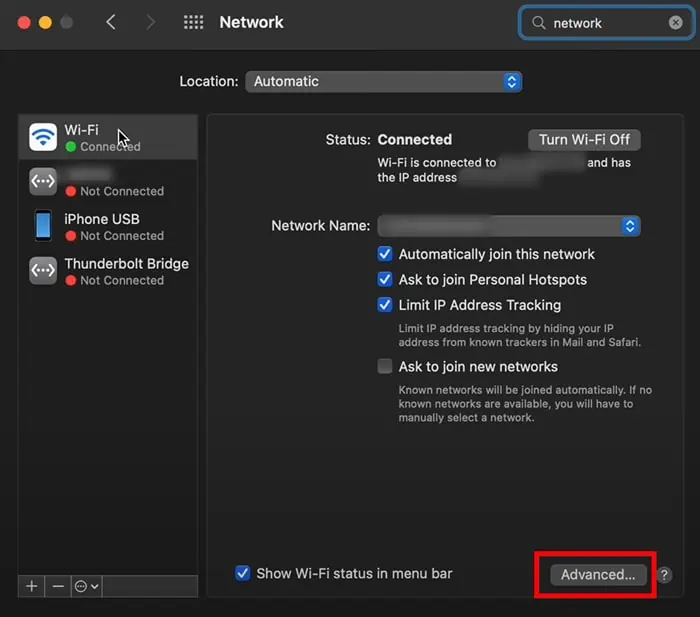Open the service action menu with chevron
Screen dimensions: 700x617
tap(86, 586)
